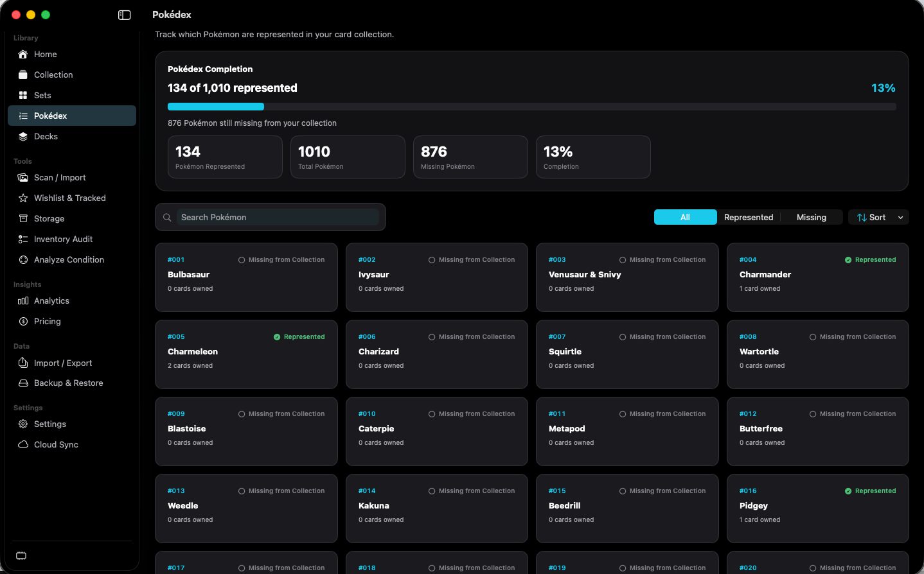This screenshot has height=574, width=924.
Task: Click the Blastoise name text
Action: point(187,429)
